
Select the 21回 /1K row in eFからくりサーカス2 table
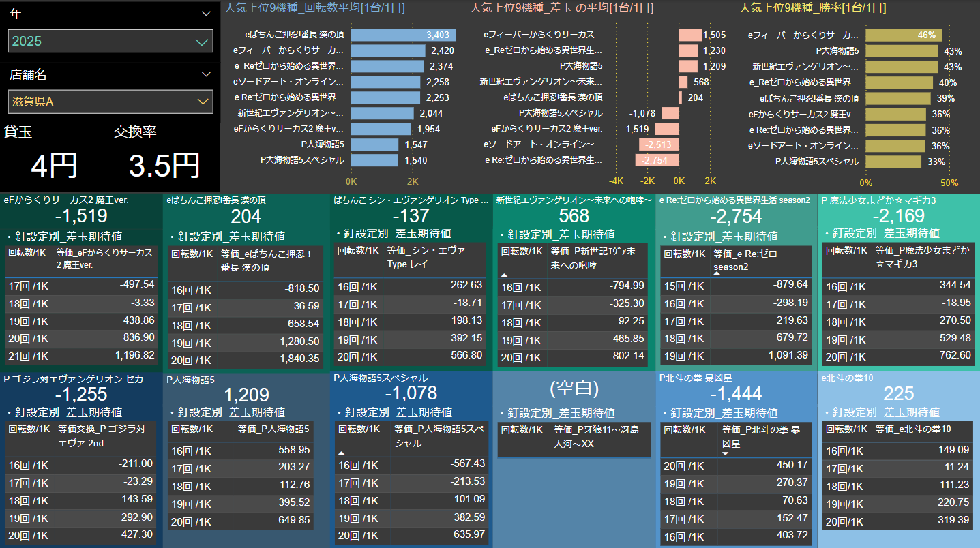[x=29, y=355]
